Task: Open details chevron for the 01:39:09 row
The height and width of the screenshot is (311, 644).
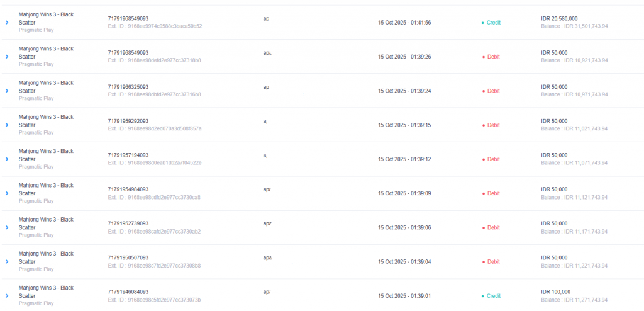Action: 7,193
